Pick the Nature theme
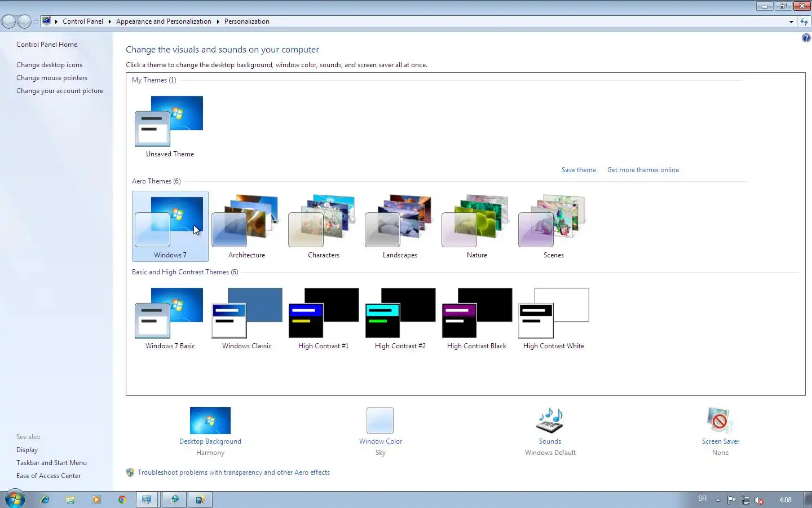 (x=476, y=226)
